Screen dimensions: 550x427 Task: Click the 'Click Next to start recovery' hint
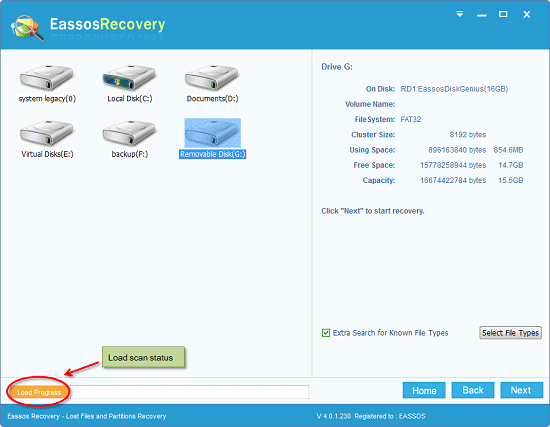373,211
